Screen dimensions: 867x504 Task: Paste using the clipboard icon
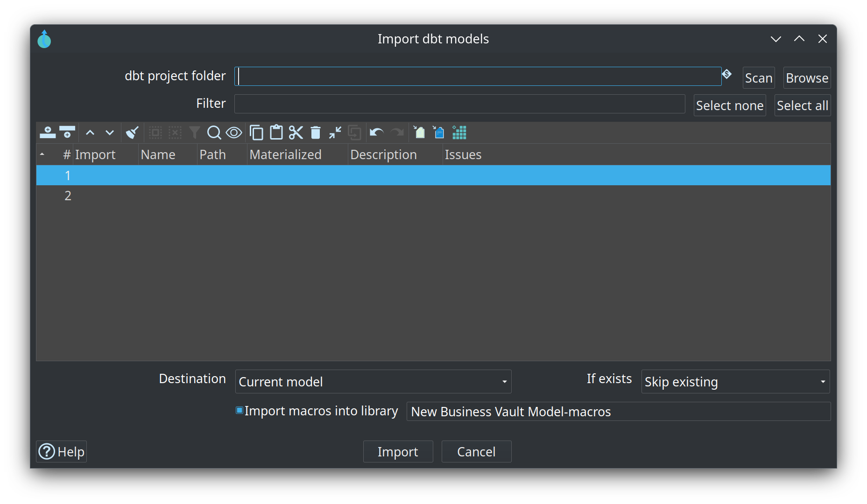(276, 133)
